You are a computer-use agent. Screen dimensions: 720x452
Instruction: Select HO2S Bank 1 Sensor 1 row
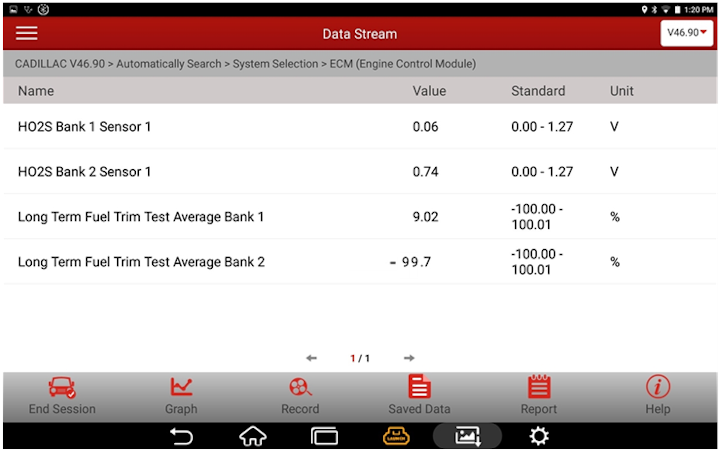(x=360, y=127)
